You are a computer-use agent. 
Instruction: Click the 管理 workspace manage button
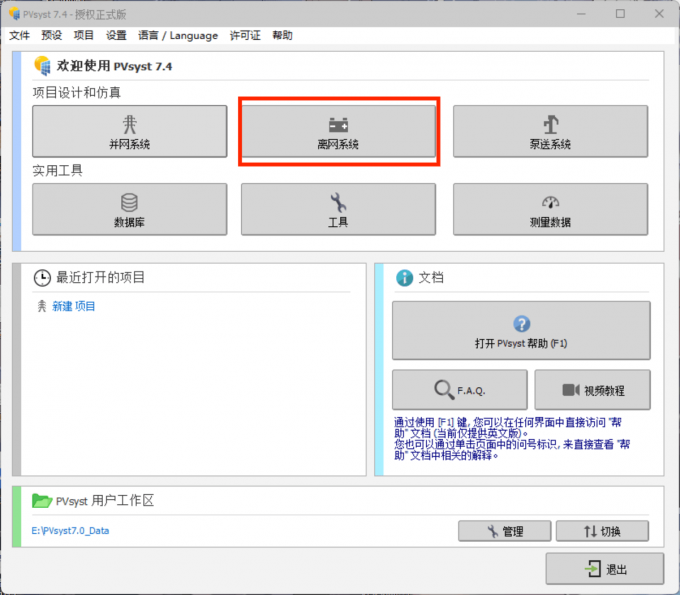tap(504, 531)
